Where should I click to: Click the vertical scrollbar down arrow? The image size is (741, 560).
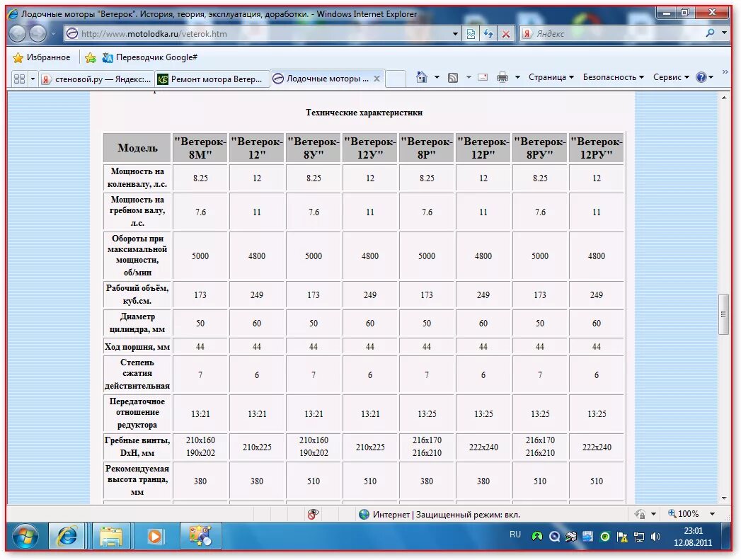point(724,498)
